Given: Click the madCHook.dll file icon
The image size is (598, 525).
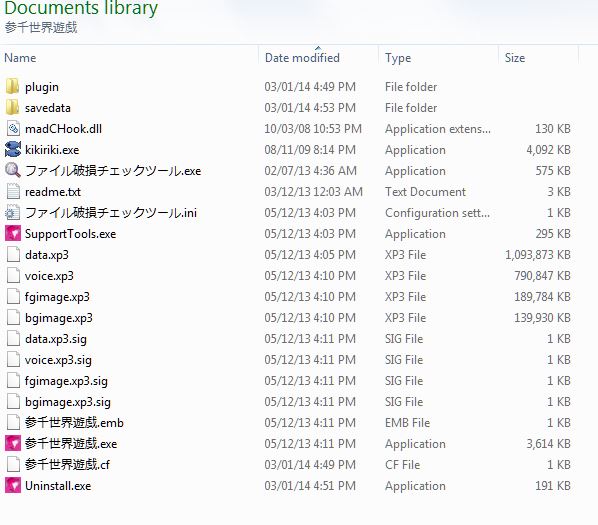Looking at the screenshot, I should click(13, 128).
